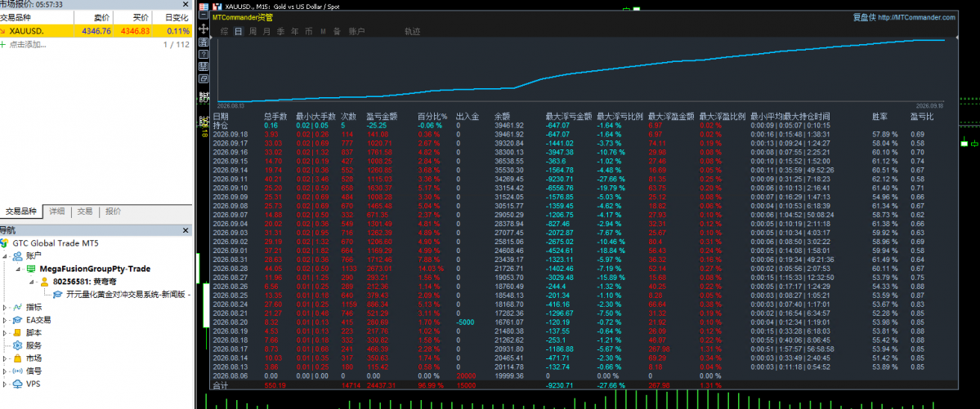Click the people icon next to 账户
The width and height of the screenshot is (980, 409).
(17, 256)
